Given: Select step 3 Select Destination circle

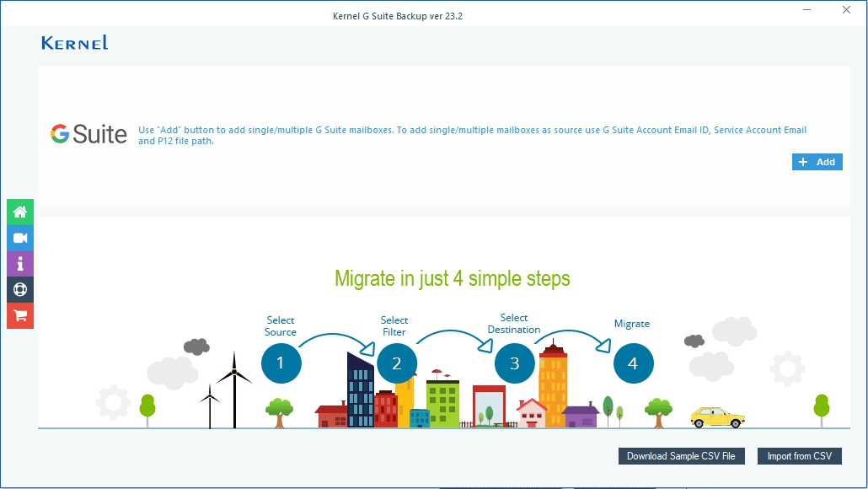Looking at the screenshot, I should [x=515, y=363].
